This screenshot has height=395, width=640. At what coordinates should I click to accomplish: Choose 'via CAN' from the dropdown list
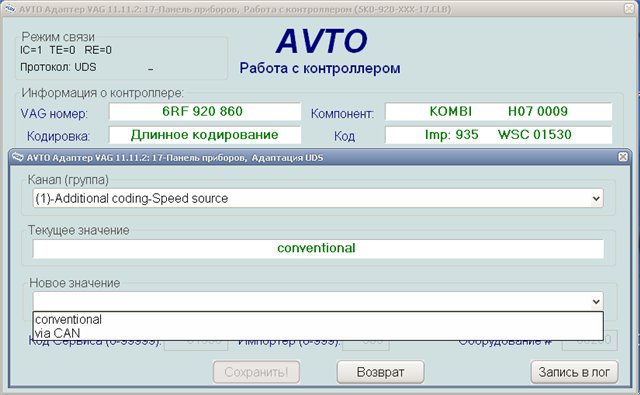318,333
